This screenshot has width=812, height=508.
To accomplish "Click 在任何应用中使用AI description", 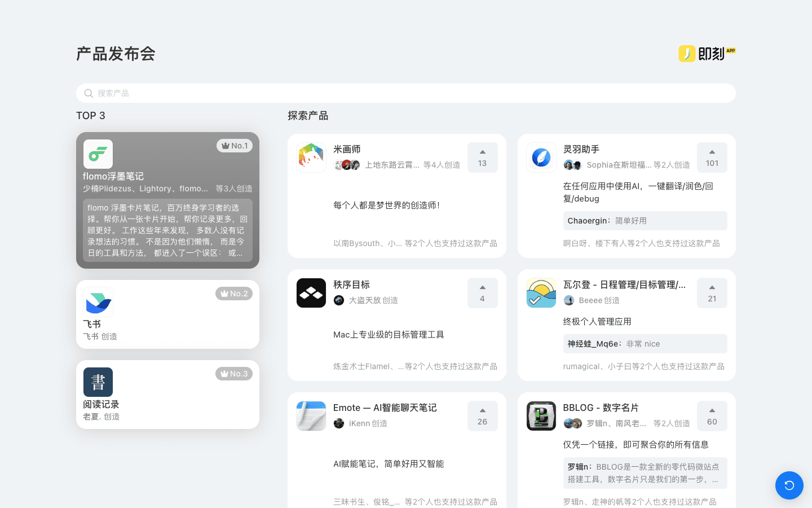I will point(638,192).
